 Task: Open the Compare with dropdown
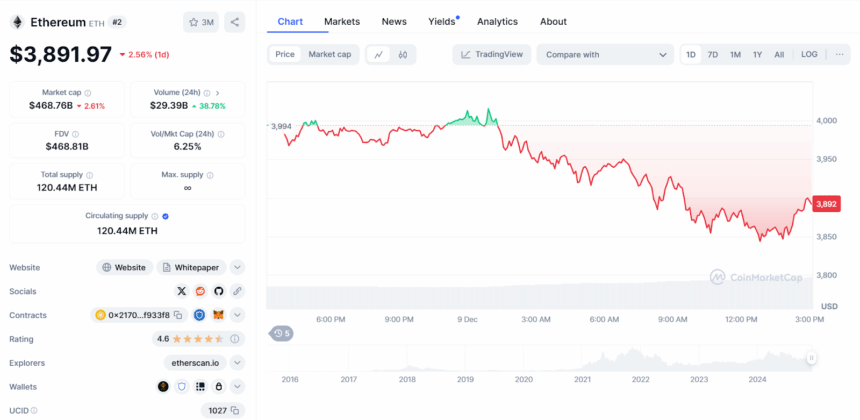tap(605, 55)
